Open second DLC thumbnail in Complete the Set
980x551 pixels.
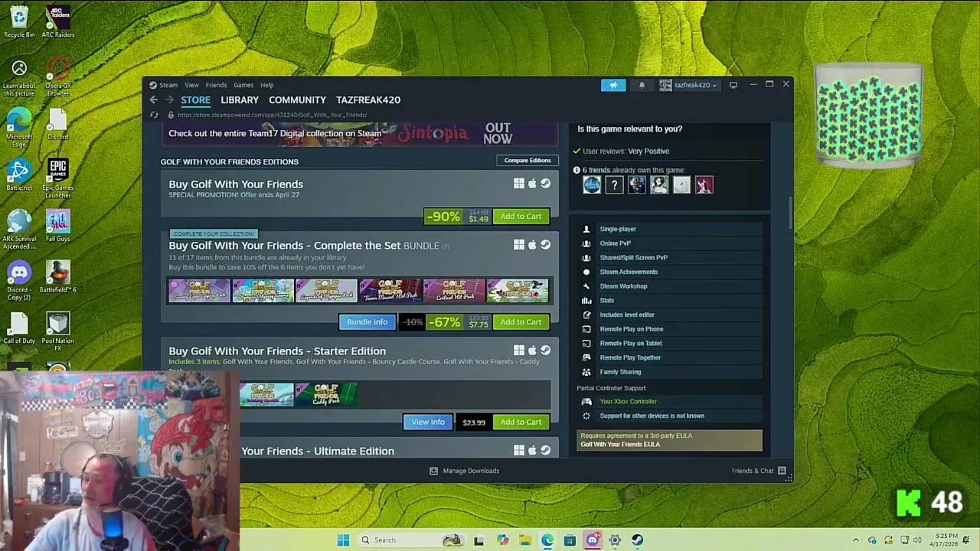(263, 291)
